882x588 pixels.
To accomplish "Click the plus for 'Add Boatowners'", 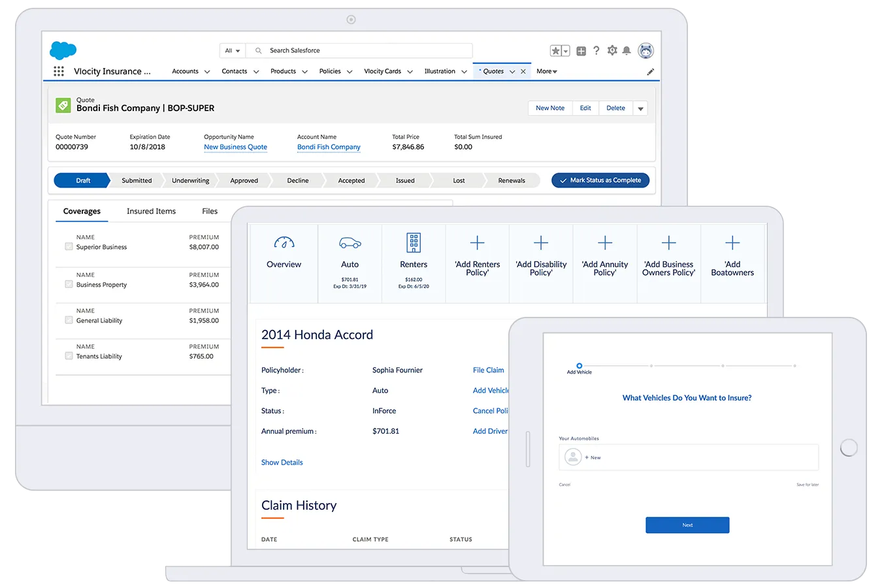I will (x=732, y=243).
